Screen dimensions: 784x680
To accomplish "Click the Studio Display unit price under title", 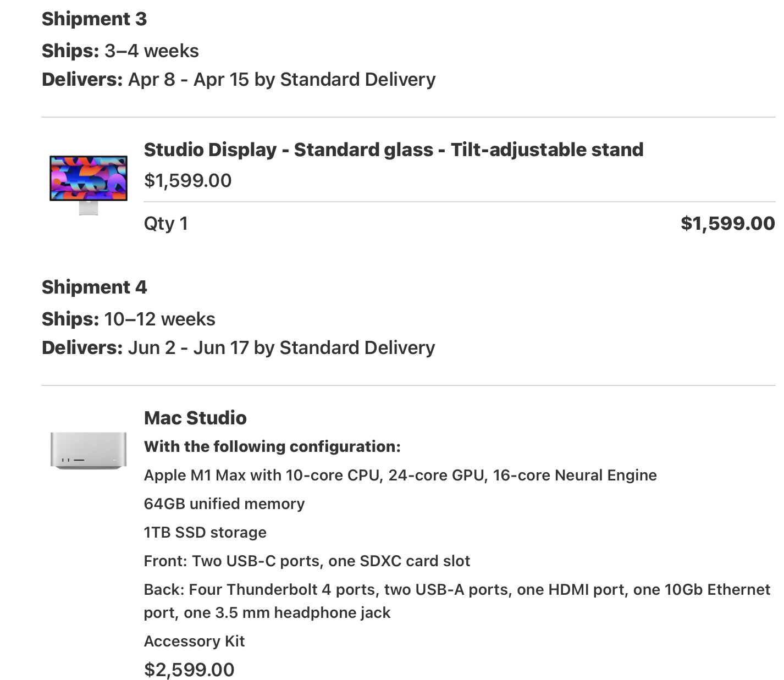I will coord(187,180).
